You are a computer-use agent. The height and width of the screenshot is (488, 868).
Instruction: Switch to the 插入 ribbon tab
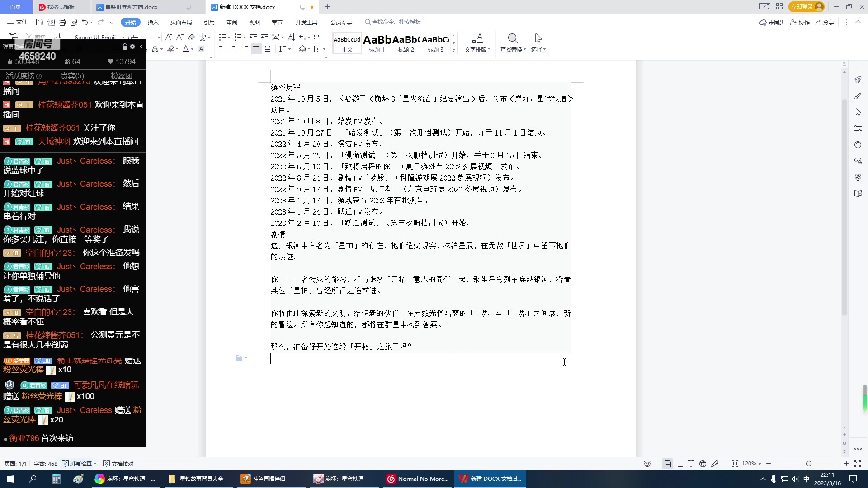click(153, 22)
